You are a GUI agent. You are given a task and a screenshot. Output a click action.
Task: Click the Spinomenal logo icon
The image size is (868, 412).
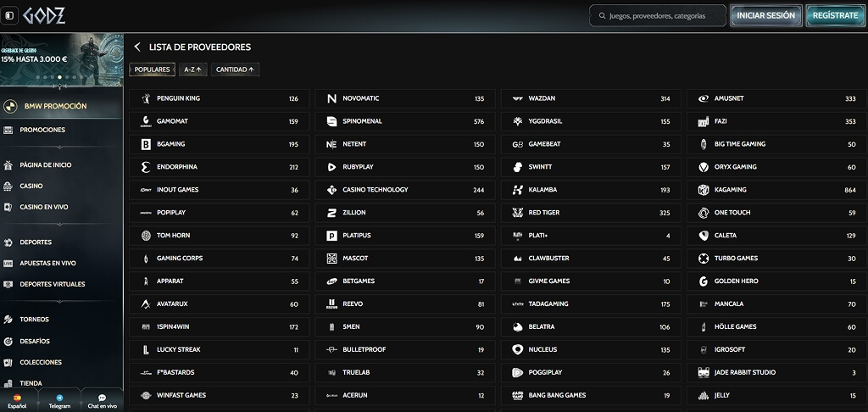(x=331, y=121)
